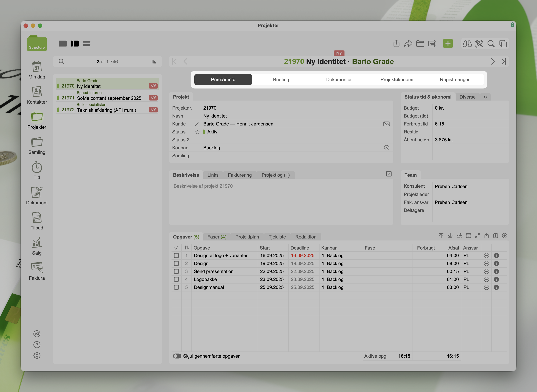Click the printer icon in toolbar
537x392 pixels.
point(432,44)
